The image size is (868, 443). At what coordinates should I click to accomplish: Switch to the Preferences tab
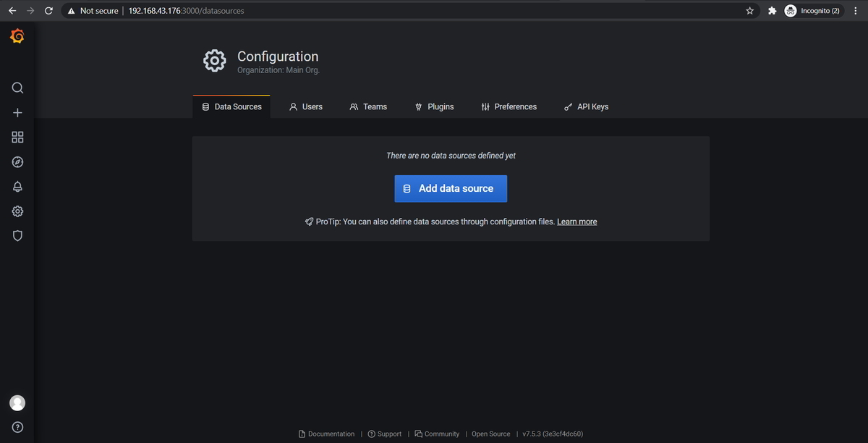point(509,106)
